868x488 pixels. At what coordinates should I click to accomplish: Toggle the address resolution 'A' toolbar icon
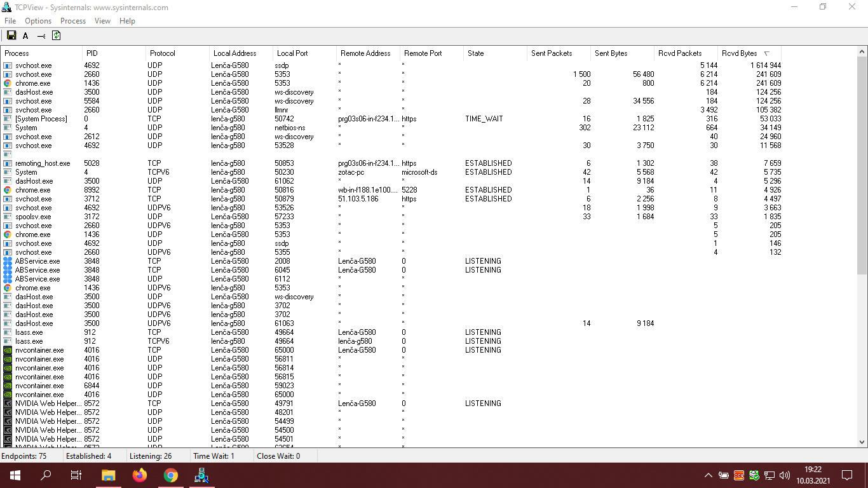click(x=26, y=36)
